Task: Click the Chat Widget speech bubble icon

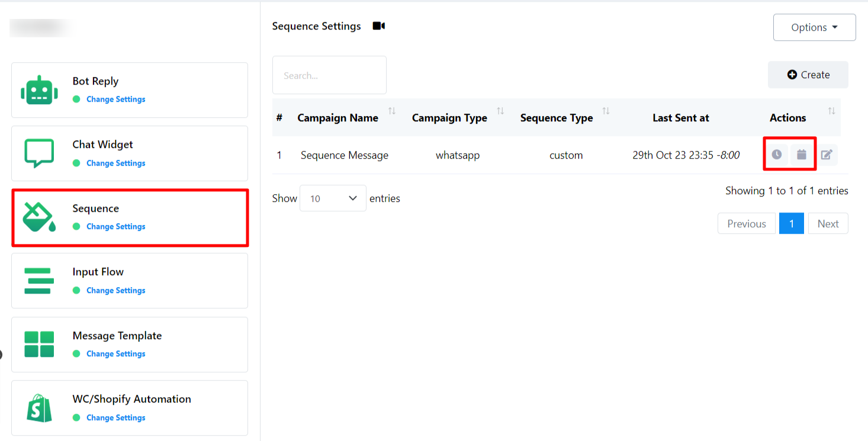Action: (x=39, y=153)
